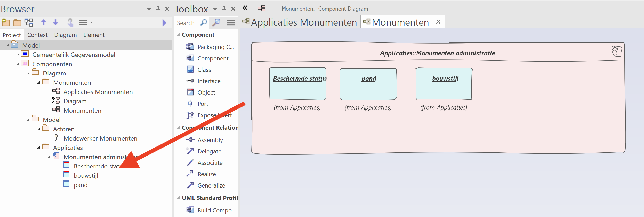644x217 pixels.
Task: Toggle the Toolbox panel pin
Action: [x=224, y=9]
